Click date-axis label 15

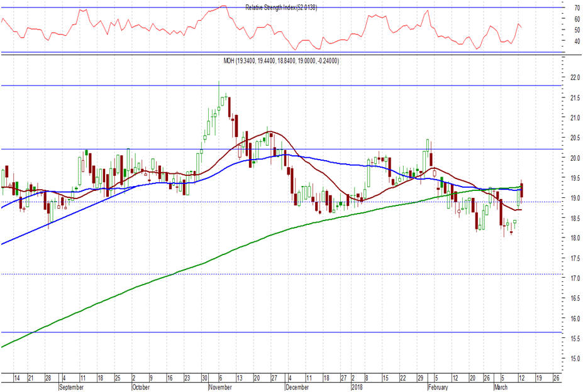386,378
